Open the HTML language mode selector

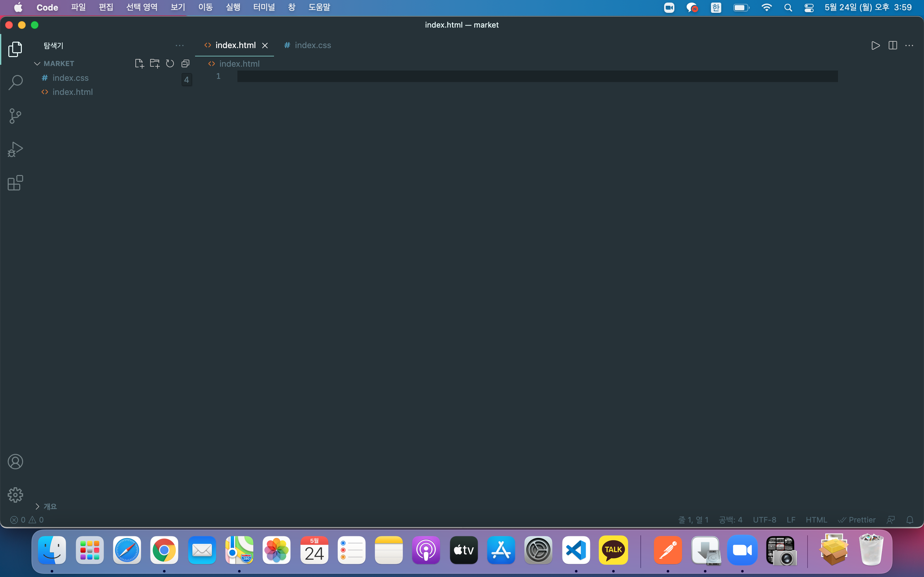816,520
